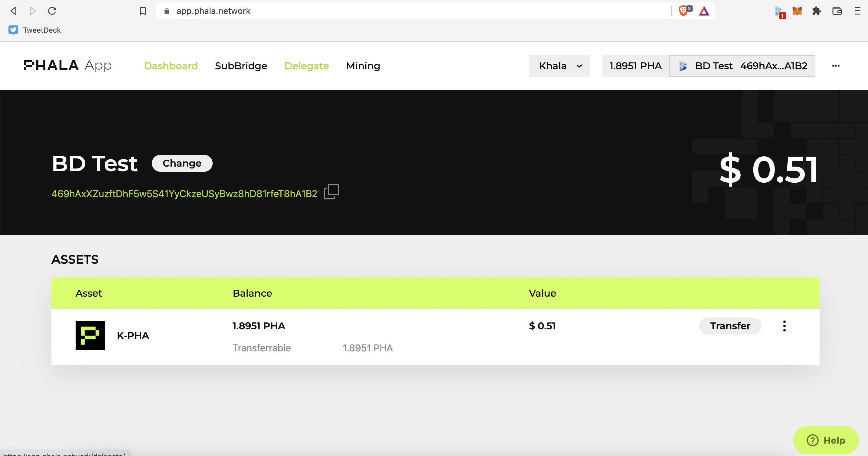Open Polkadot extension icon with red badge
The height and width of the screenshot is (456, 868).
779,12
